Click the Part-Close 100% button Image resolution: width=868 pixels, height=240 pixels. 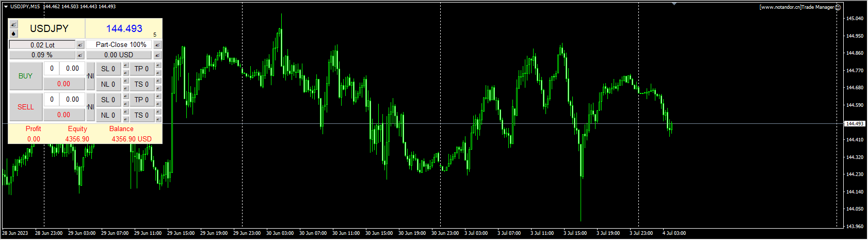pyautogui.click(x=119, y=45)
